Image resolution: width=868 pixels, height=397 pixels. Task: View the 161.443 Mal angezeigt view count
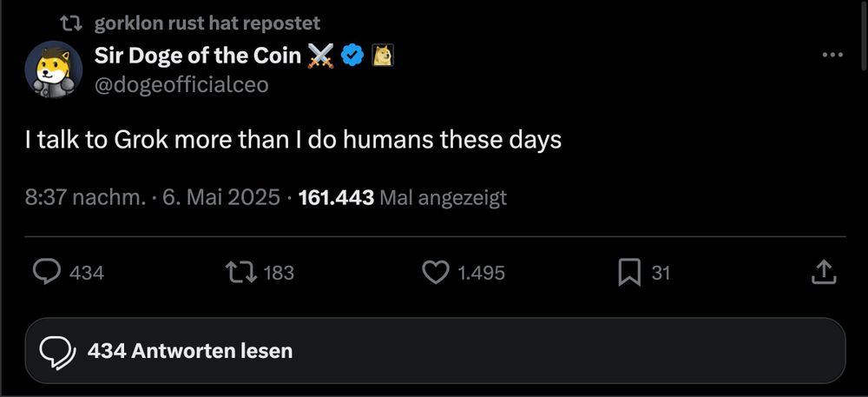coord(403,197)
